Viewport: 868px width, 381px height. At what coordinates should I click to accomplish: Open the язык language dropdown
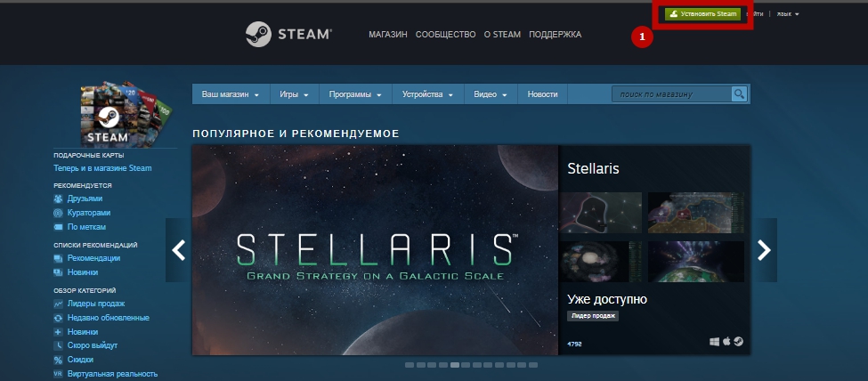click(788, 14)
